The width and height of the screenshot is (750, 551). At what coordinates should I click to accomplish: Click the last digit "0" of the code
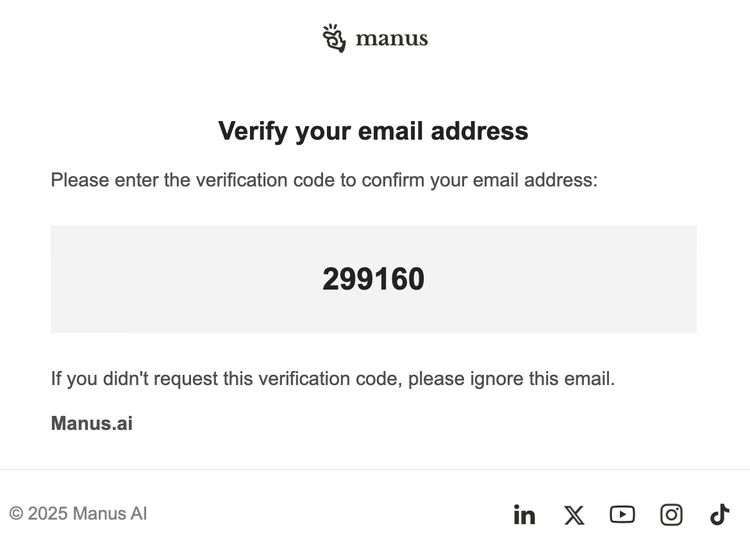(416, 279)
